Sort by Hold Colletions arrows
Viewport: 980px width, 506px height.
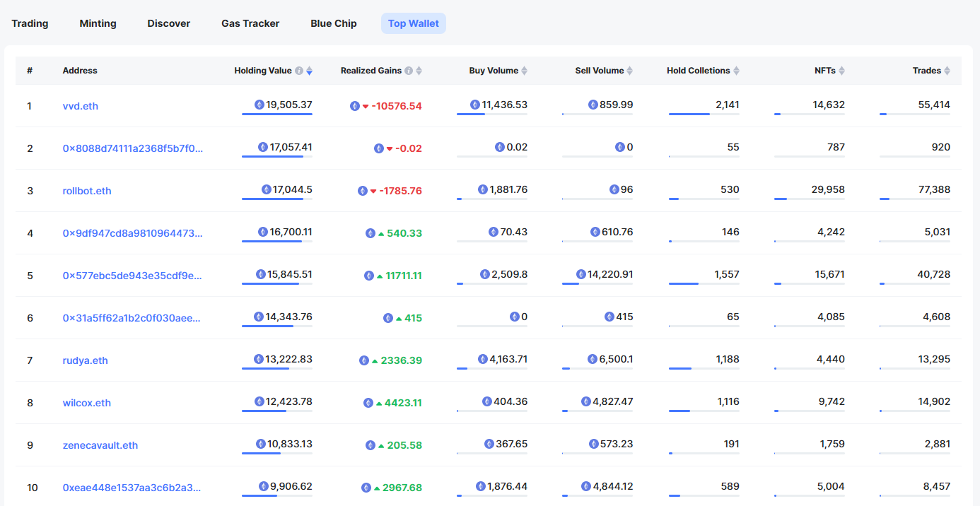point(736,71)
